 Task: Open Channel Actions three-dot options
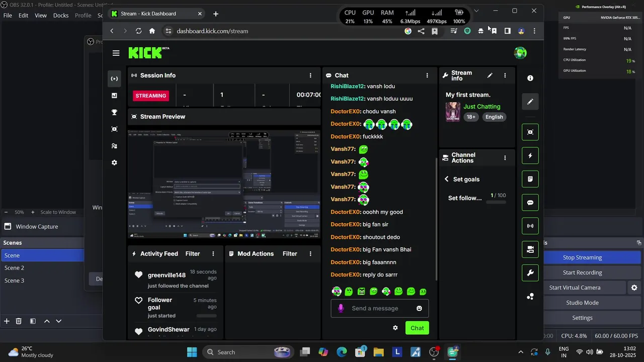coord(505,158)
